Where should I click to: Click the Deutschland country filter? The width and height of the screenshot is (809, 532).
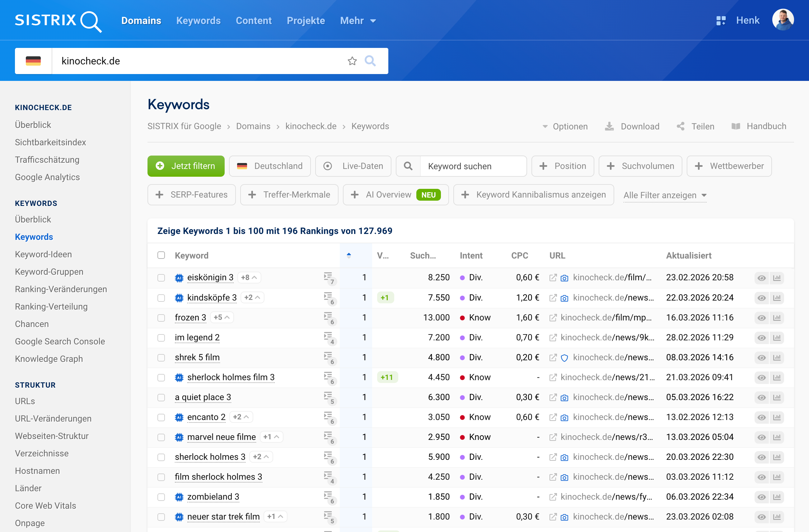click(270, 166)
